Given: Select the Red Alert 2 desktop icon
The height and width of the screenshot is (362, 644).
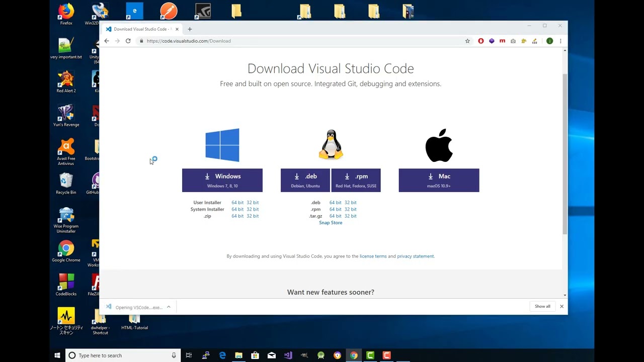Looking at the screenshot, I should (66, 81).
